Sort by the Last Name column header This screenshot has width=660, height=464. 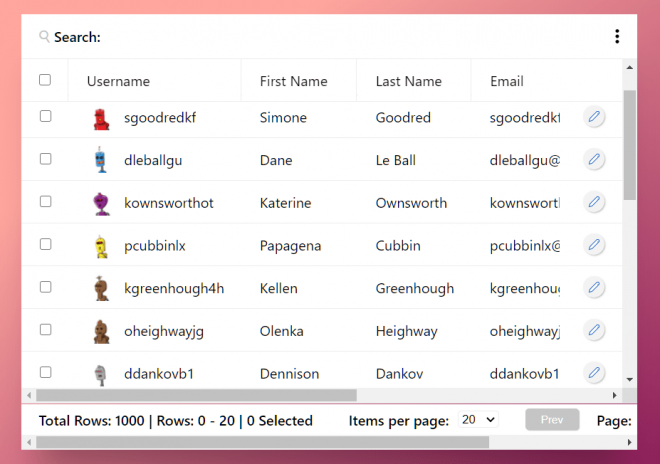[408, 81]
